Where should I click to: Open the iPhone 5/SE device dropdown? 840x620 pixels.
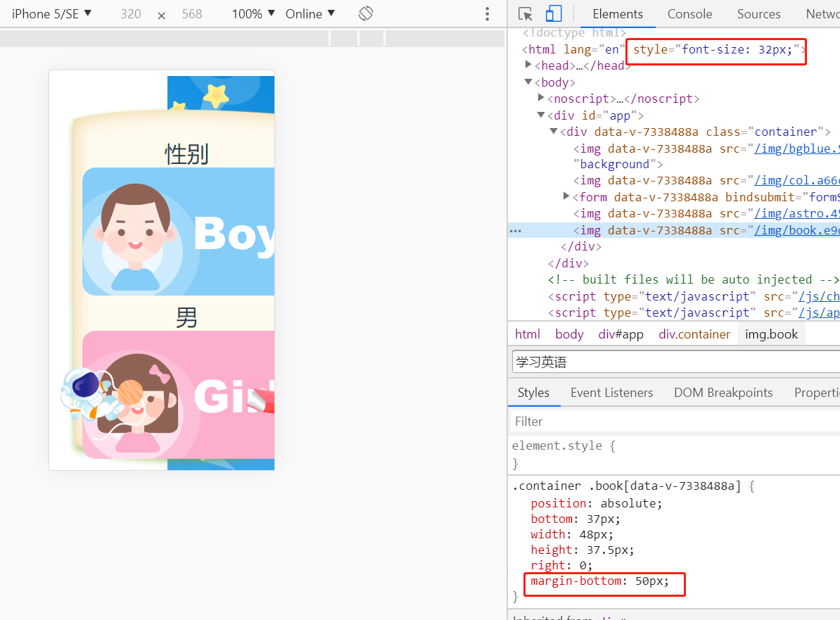[x=52, y=14]
